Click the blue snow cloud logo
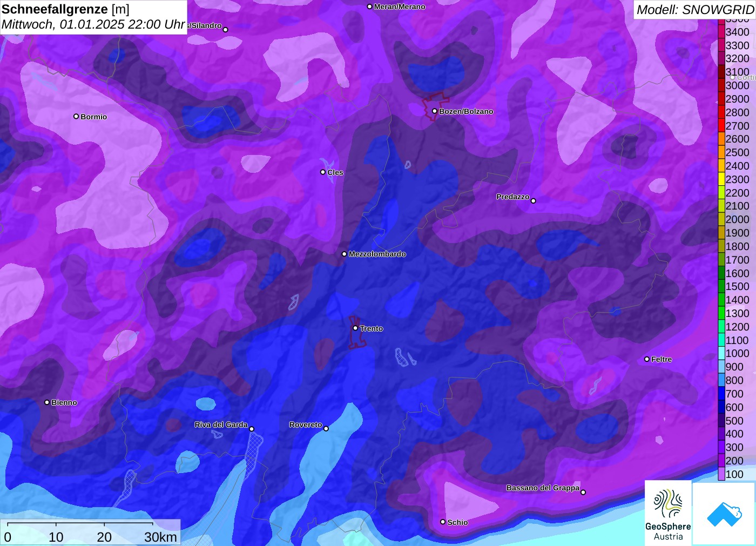756x546 pixels. click(724, 514)
